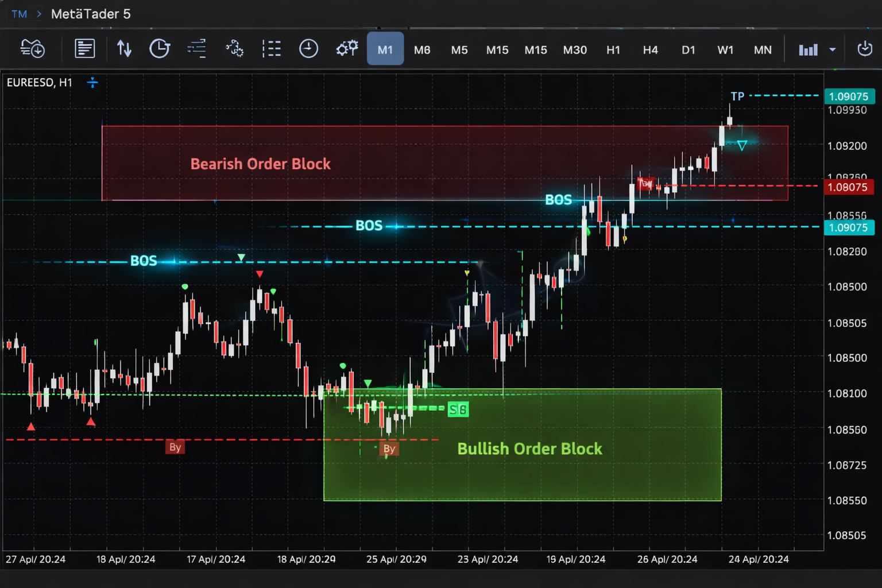Open the list view icon
882x588 pixels.
pos(272,48)
